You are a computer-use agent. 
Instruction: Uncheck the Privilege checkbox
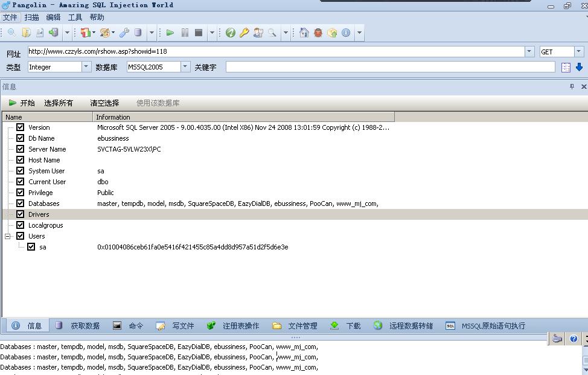tap(21, 193)
